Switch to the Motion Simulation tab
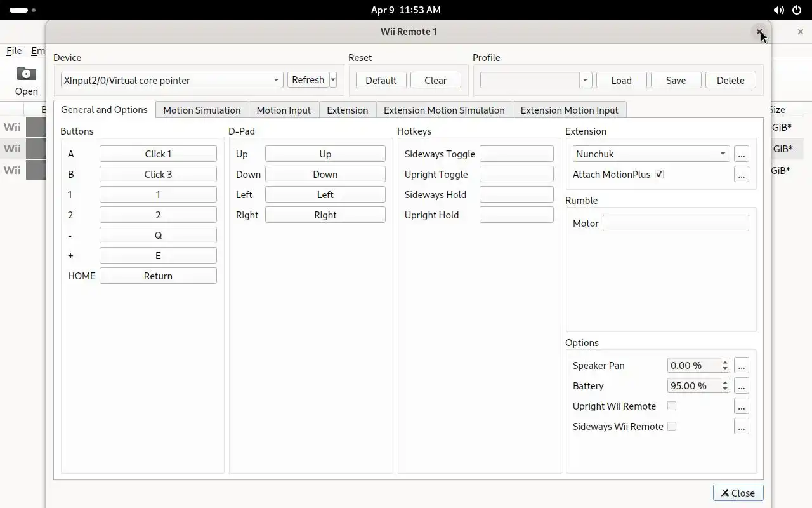 click(x=202, y=110)
